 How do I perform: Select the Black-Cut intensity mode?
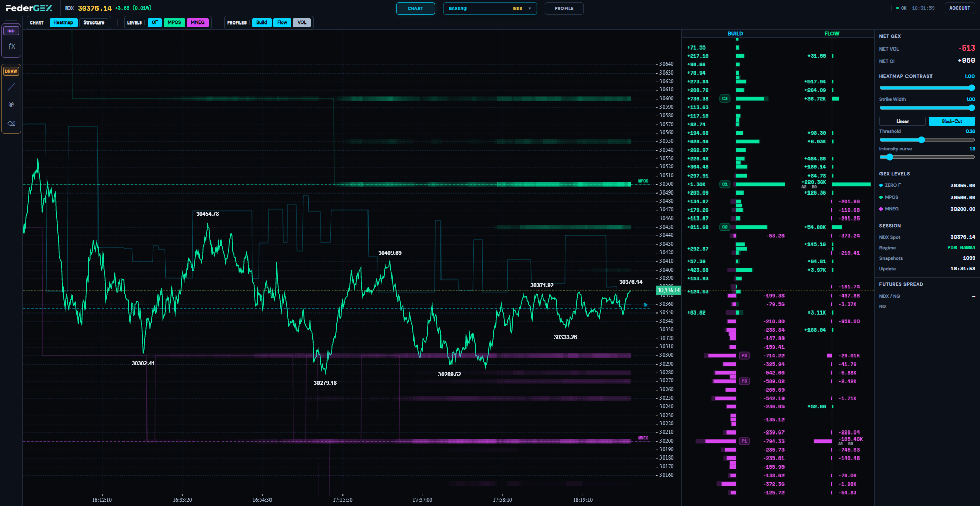[x=952, y=122]
